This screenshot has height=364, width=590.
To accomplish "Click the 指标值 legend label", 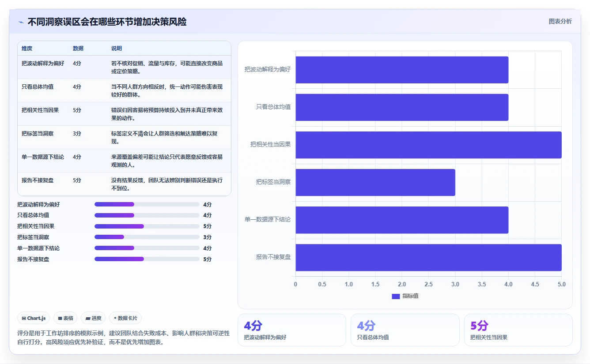I will (x=410, y=296).
